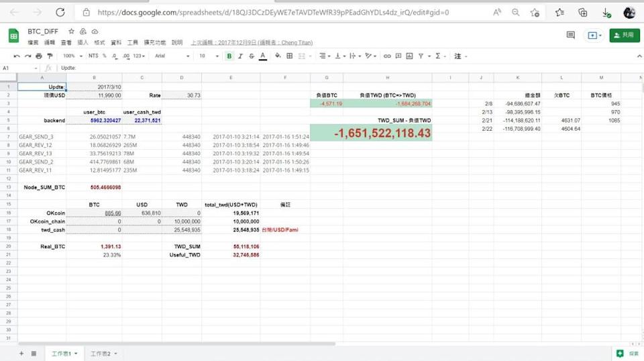644x361 pixels.
Task: Click the insert chart icon
Action: (x=409, y=56)
